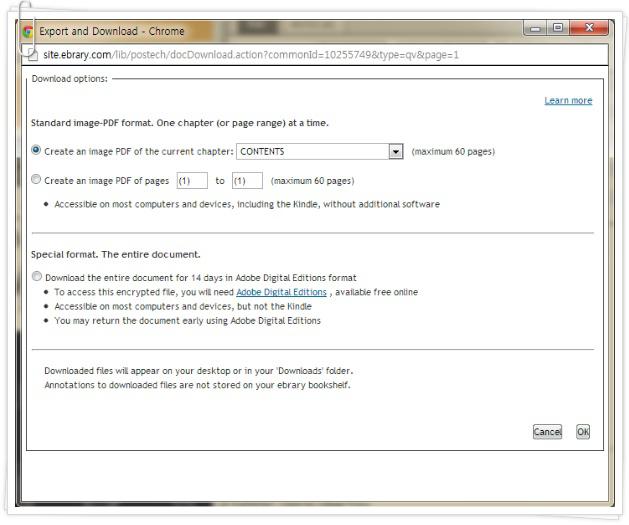
Task: Close the Export and Download window
Action: click(589, 28)
